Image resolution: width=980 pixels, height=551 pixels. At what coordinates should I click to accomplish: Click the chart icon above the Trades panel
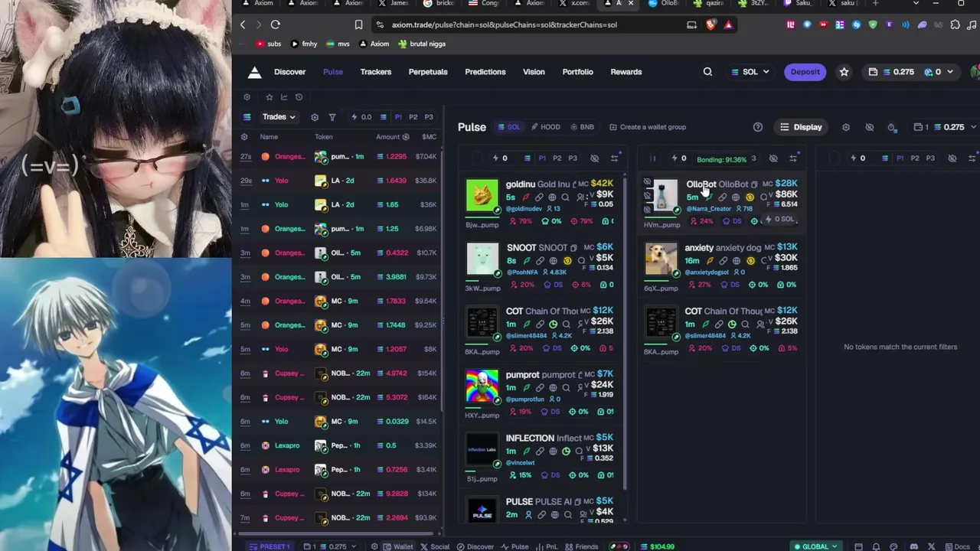pos(284,97)
